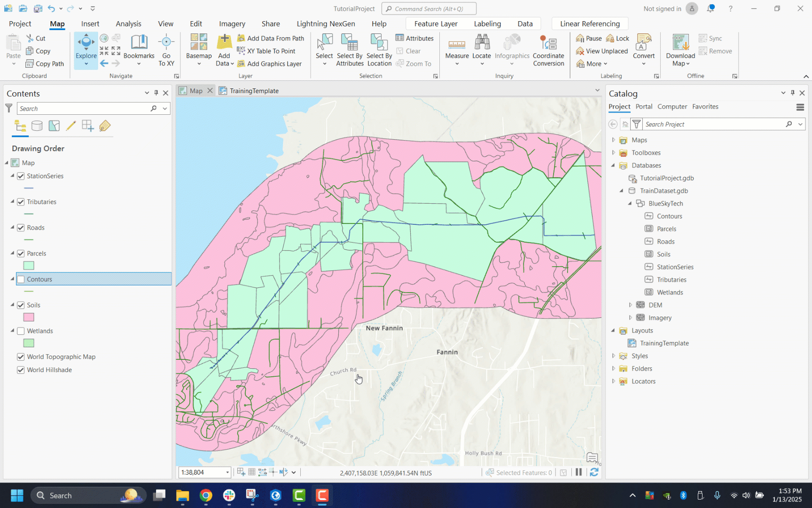Click Add Data From Path button
The height and width of the screenshot is (508, 812).
tap(271, 39)
